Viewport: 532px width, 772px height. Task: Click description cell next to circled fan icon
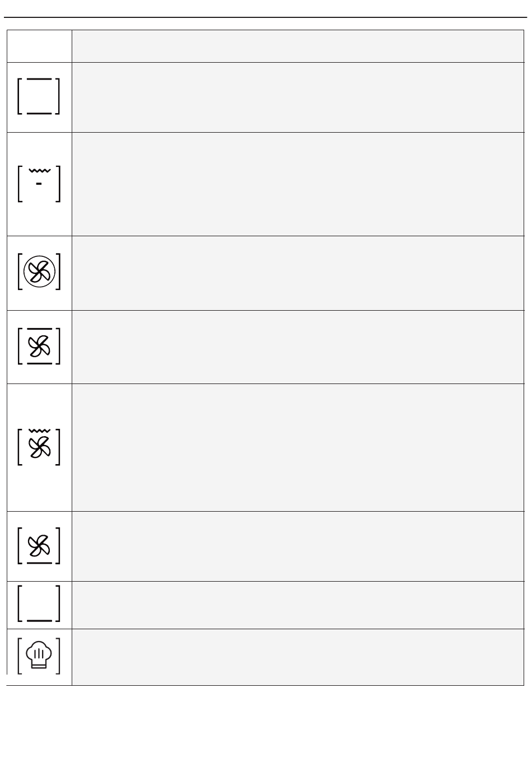[298, 273]
